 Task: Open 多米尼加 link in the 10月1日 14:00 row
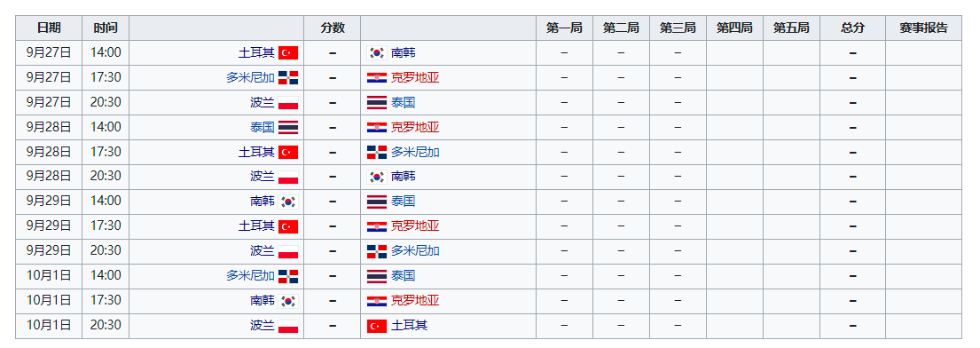pos(251,275)
